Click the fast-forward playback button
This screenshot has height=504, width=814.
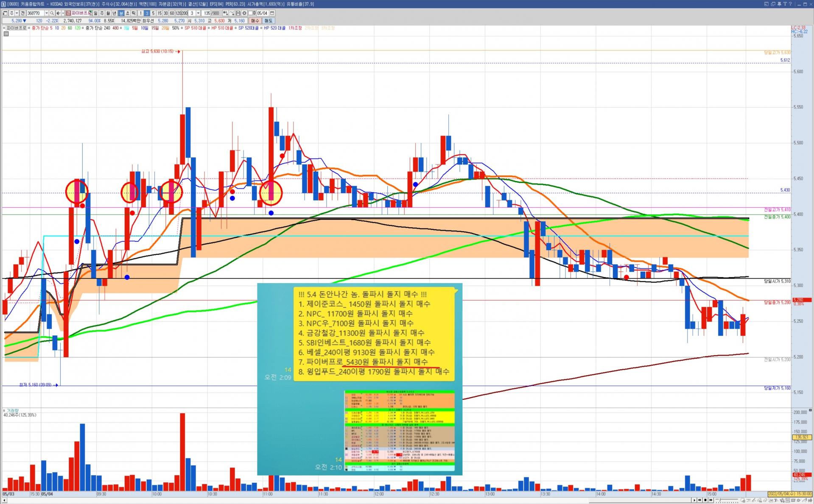point(711,500)
